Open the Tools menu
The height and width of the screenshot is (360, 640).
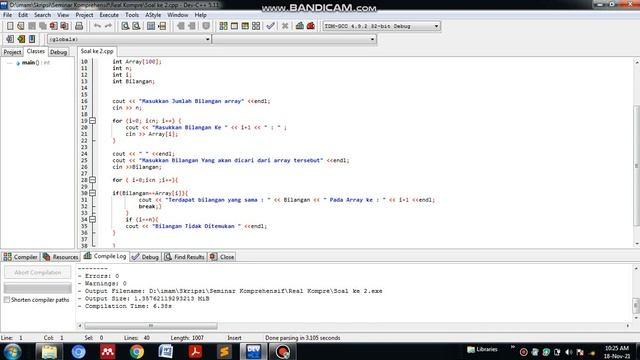(x=132, y=15)
